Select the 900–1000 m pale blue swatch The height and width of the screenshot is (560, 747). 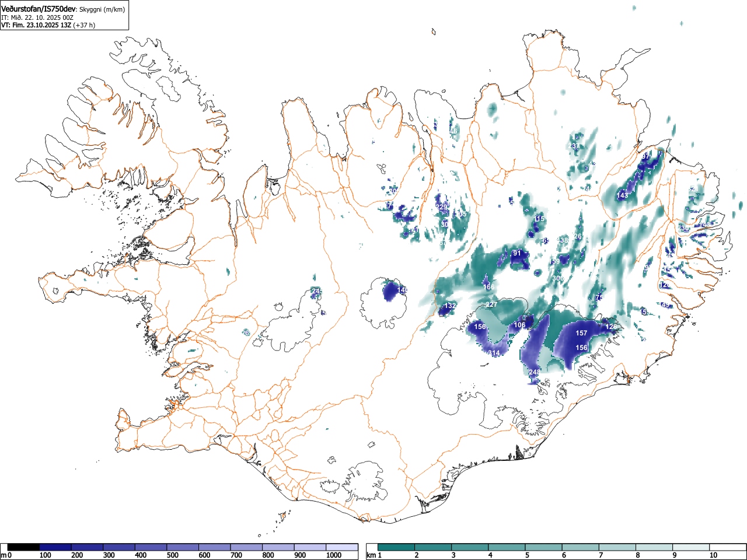310,547
